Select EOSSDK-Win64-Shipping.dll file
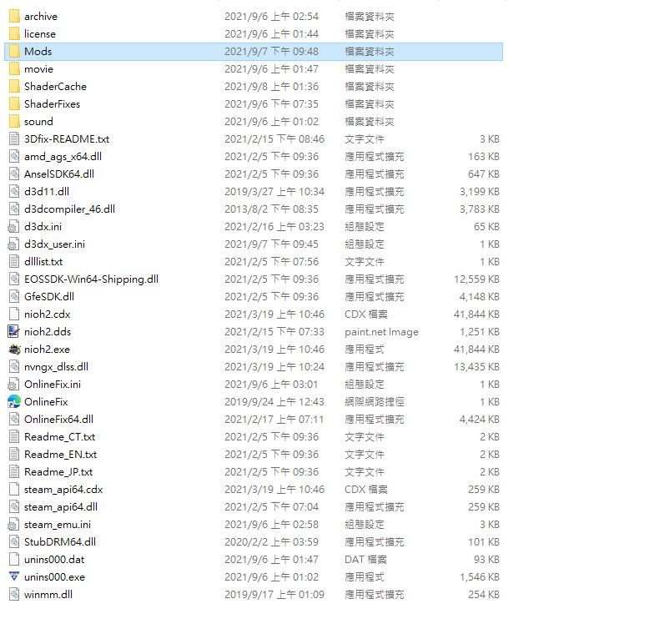Screen dimensions: 649x644 pyautogui.click(x=91, y=279)
